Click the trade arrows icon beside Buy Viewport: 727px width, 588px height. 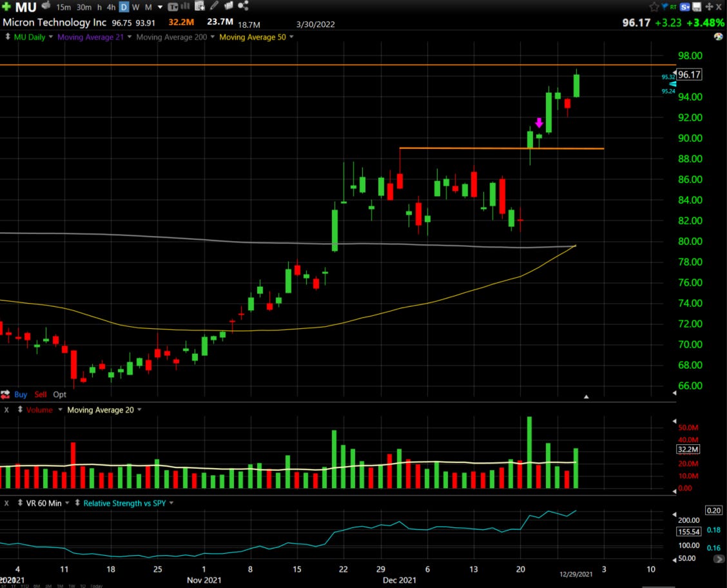(6, 394)
